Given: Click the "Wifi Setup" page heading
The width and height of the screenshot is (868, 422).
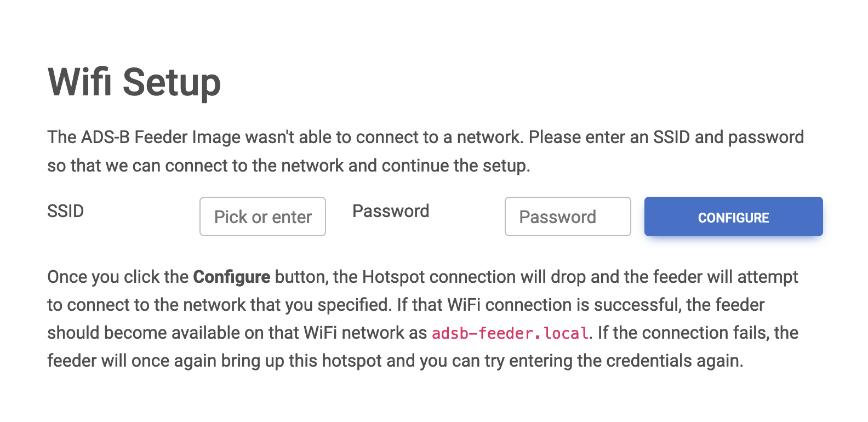Looking at the screenshot, I should [x=134, y=82].
